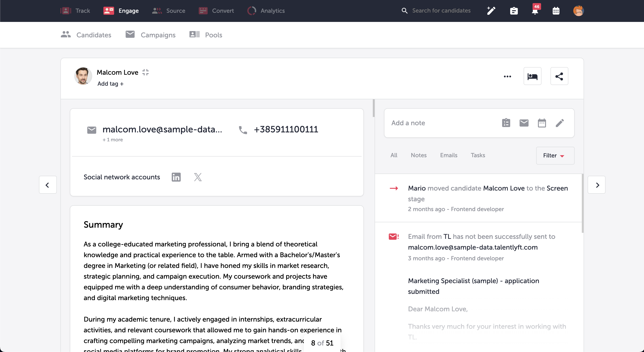The image size is (644, 352).
Task: Open the three-dot more options menu
Action: [507, 76]
